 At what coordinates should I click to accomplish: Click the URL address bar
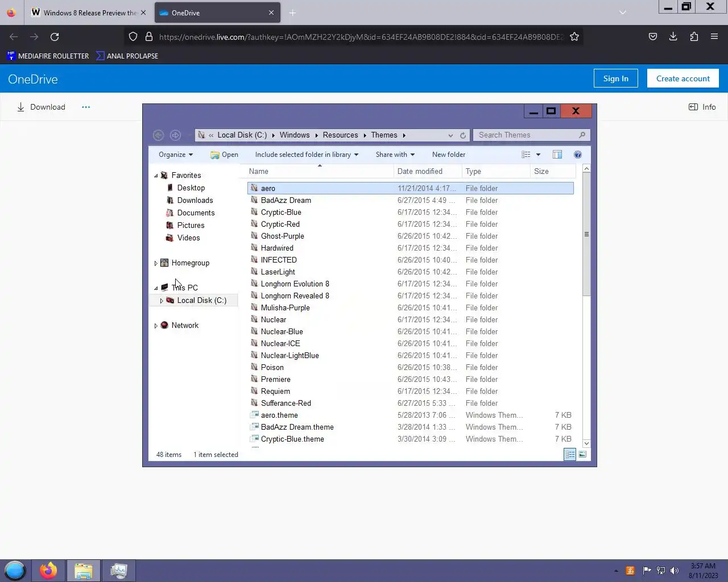[361, 37]
